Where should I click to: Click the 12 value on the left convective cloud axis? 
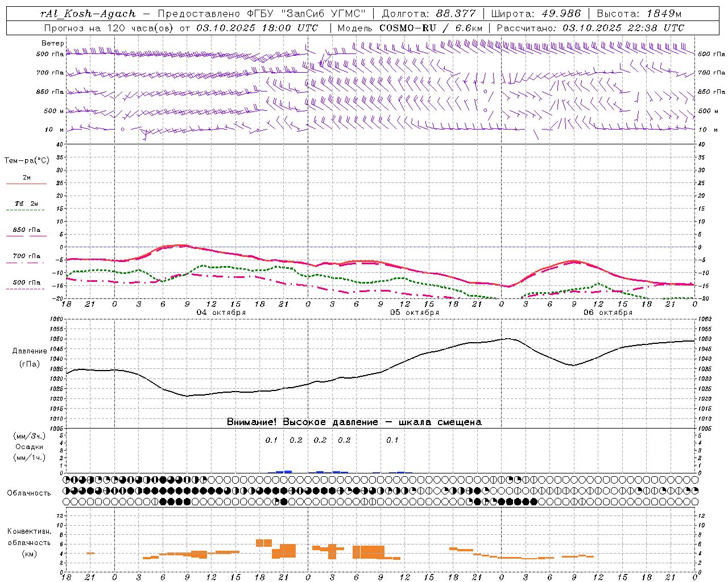(x=60, y=516)
